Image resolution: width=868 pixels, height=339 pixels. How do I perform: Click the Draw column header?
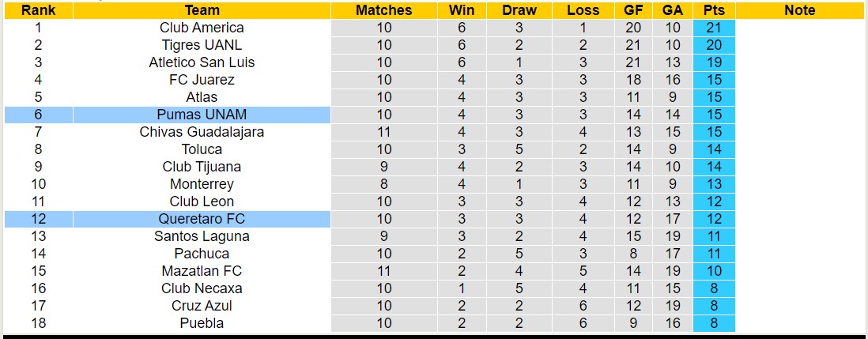[519, 10]
